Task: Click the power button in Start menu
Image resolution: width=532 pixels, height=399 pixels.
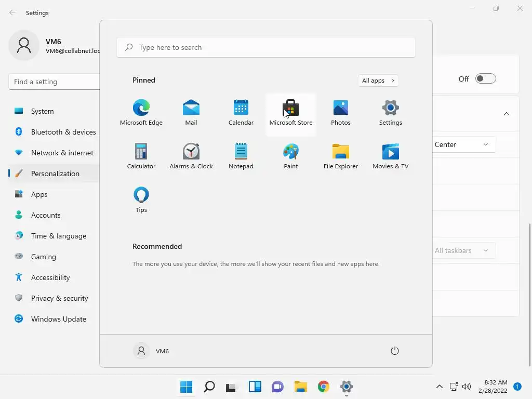Action: (x=395, y=351)
